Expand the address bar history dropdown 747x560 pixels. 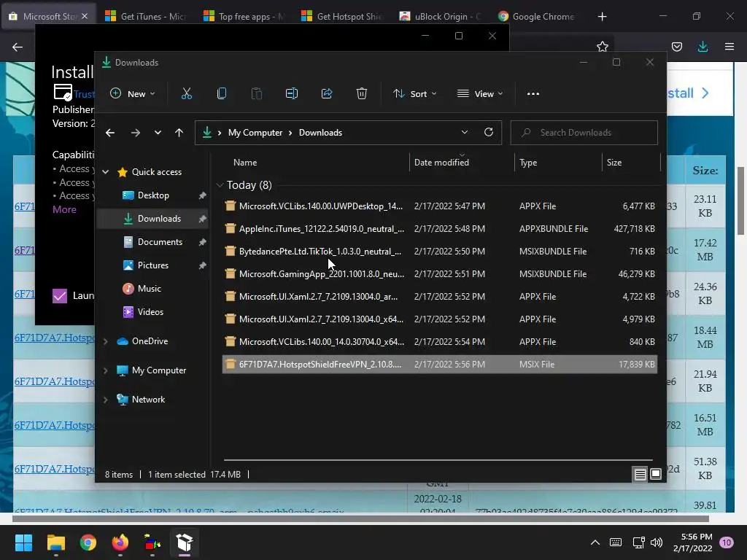point(465,133)
